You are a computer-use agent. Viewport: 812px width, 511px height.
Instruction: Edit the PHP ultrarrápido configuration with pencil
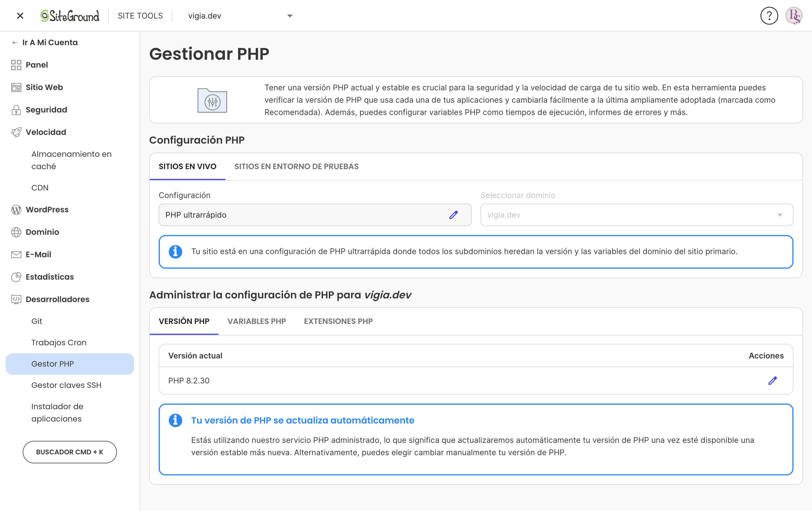click(x=454, y=215)
